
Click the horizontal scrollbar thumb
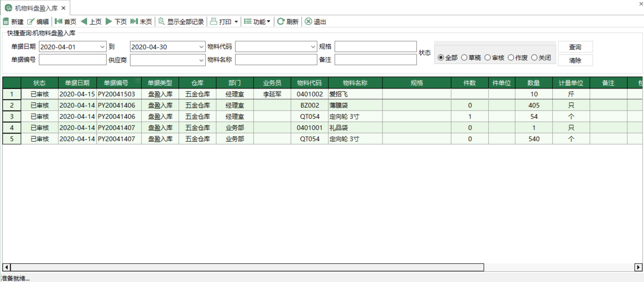247,267
